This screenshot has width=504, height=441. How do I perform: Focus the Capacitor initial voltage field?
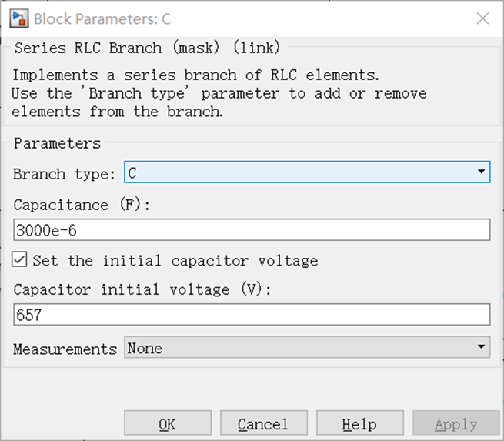pyautogui.click(x=252, y=314)
